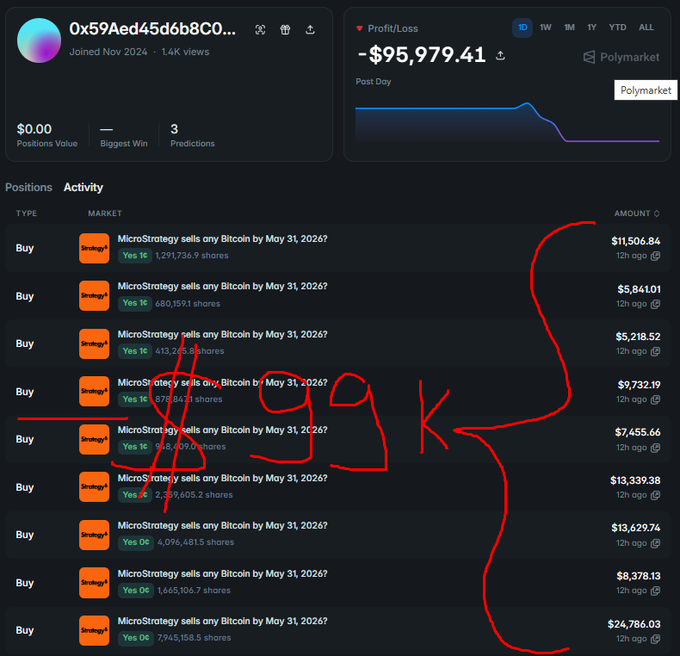Viewport: 680px width, 656px height.
Task: Open market title on the 7,945,158.5 shares row
Action: pyautogui.click(x=222, y=621)
